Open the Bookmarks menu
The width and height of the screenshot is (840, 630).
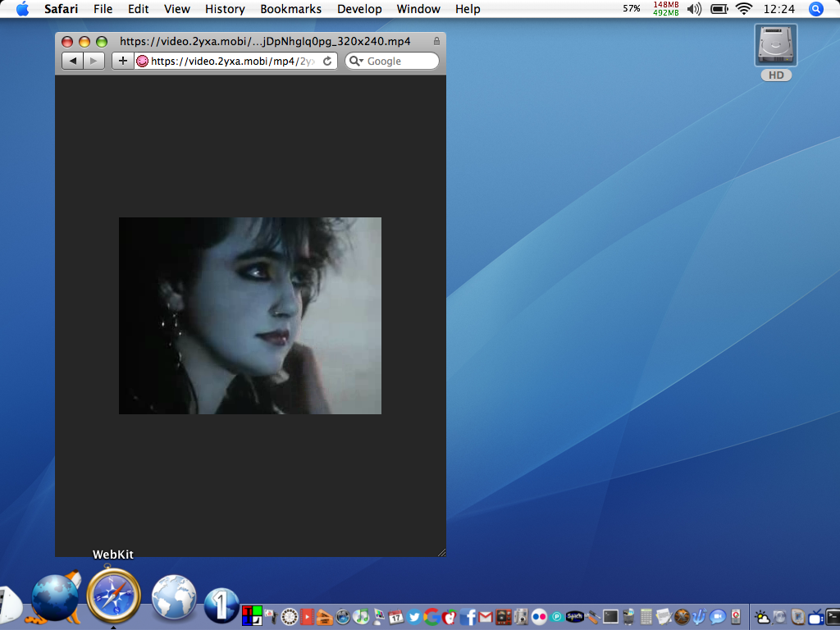291,9
